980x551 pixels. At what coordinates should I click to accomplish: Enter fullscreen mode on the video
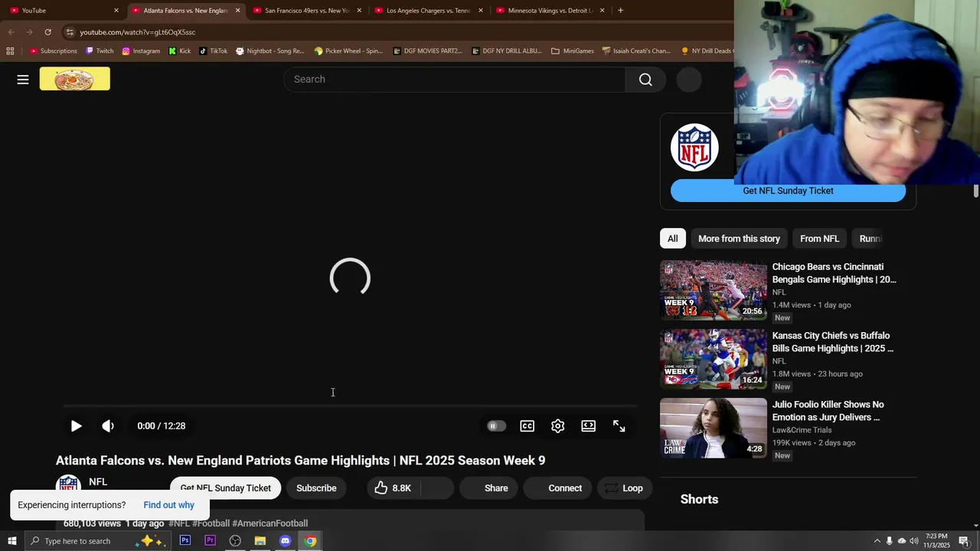point(619,426)
